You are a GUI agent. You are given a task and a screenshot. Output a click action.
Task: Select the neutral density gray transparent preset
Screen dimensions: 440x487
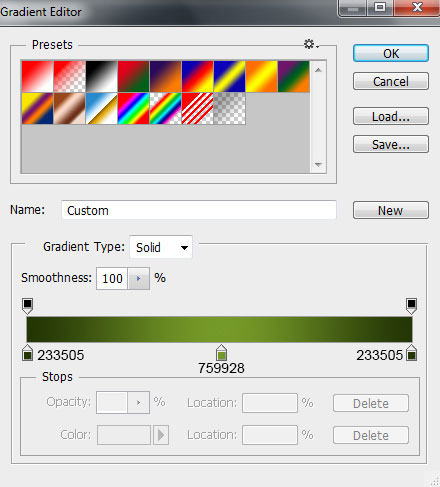click(x=229, y=108)
